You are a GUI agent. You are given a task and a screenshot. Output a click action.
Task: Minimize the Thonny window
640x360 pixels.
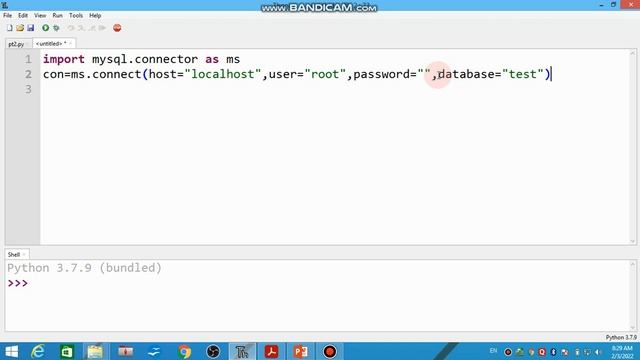tap(602, 5)
